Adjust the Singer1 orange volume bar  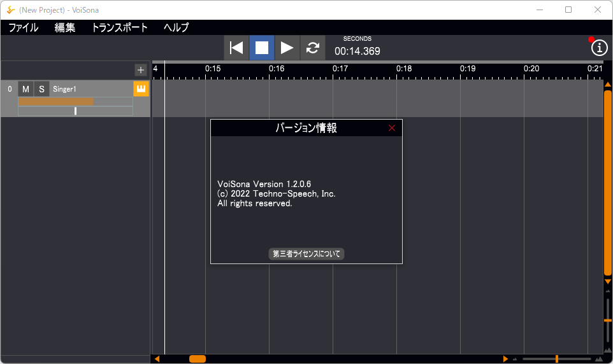coord(75,102)
